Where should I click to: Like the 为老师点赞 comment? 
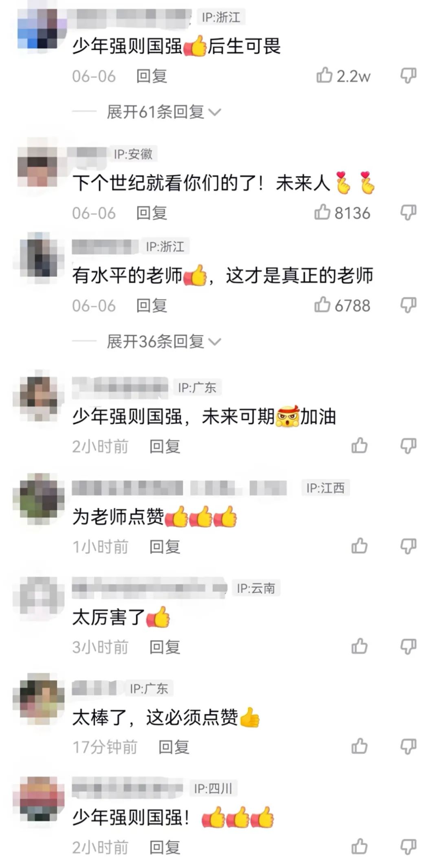[359, 546]
